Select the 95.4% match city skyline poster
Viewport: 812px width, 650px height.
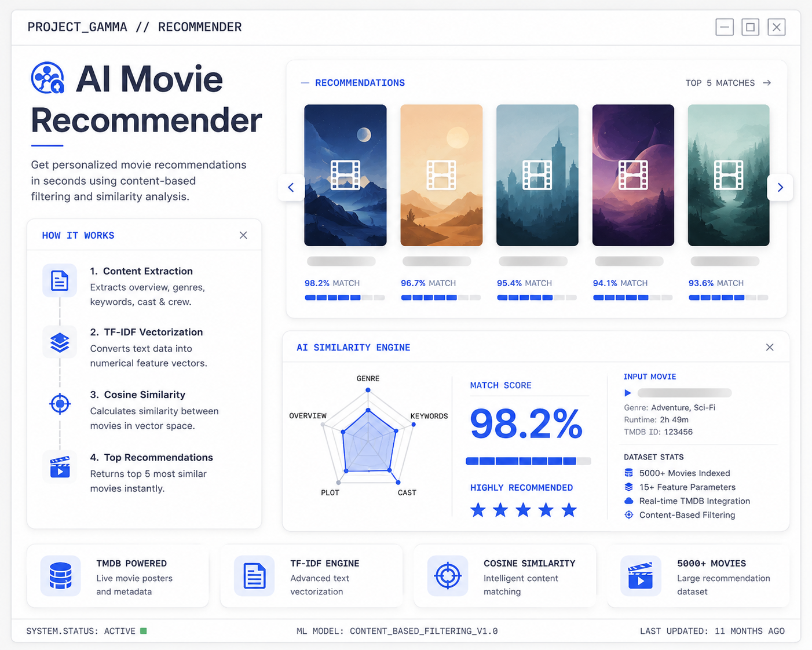537,175
